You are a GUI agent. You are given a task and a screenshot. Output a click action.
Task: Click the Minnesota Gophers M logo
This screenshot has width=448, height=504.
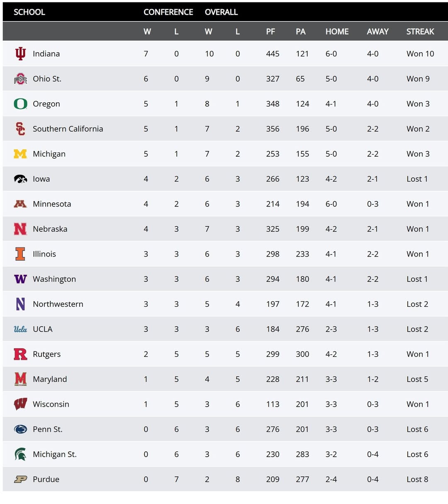pos(20,204)
